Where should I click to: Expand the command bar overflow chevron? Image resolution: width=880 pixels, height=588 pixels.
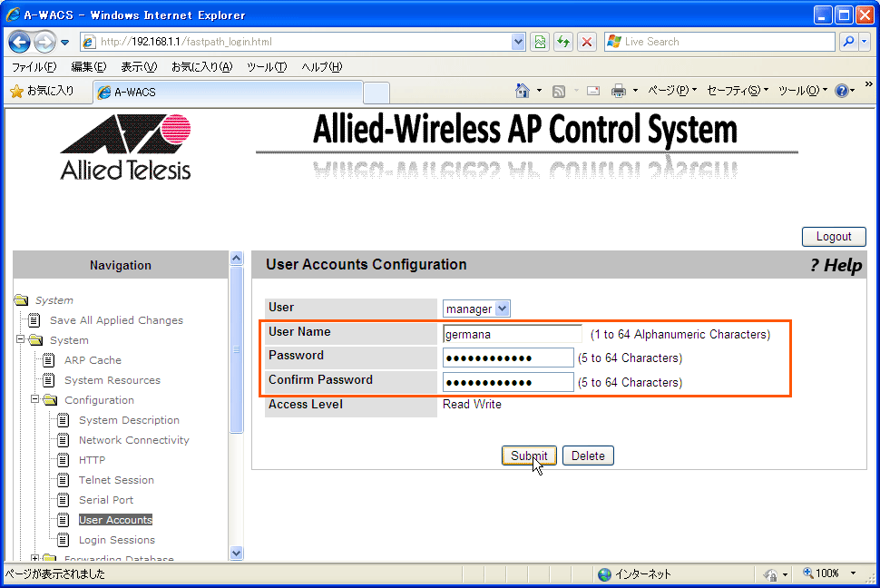point(869,84)
